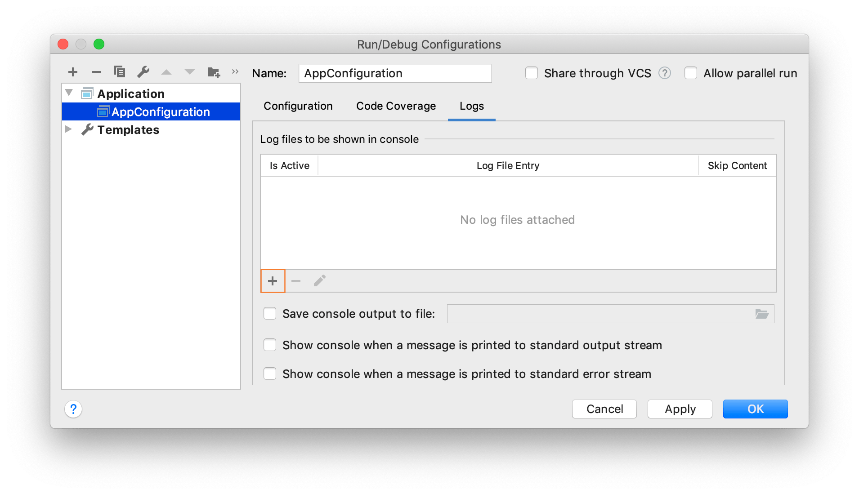
Task: Click the Apply button
Action: pos(680,409)
